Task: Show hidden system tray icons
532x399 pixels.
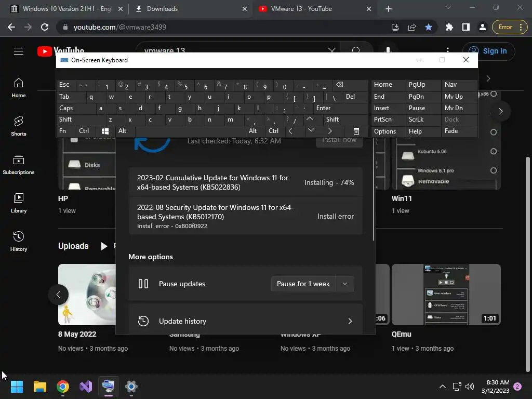Action: (x=443, y=387)
